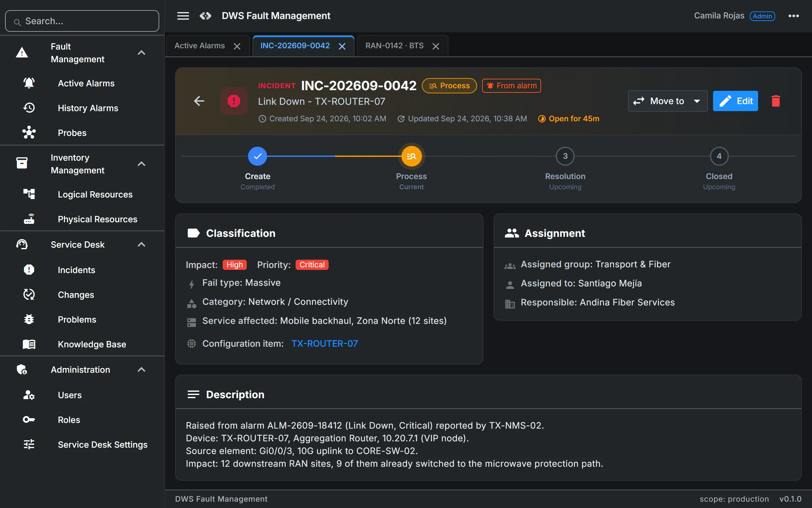Open the Move to dropdown
The height and width of the screenshot is (508, 812).
click(x=668, y=101)
